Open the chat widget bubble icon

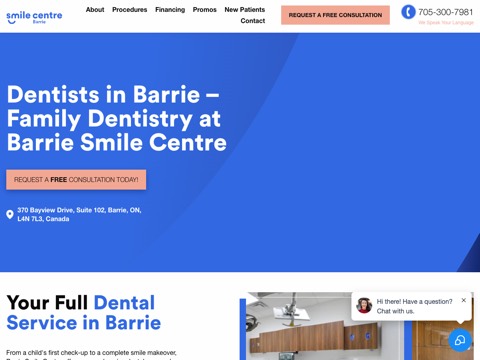pos(460,340)
